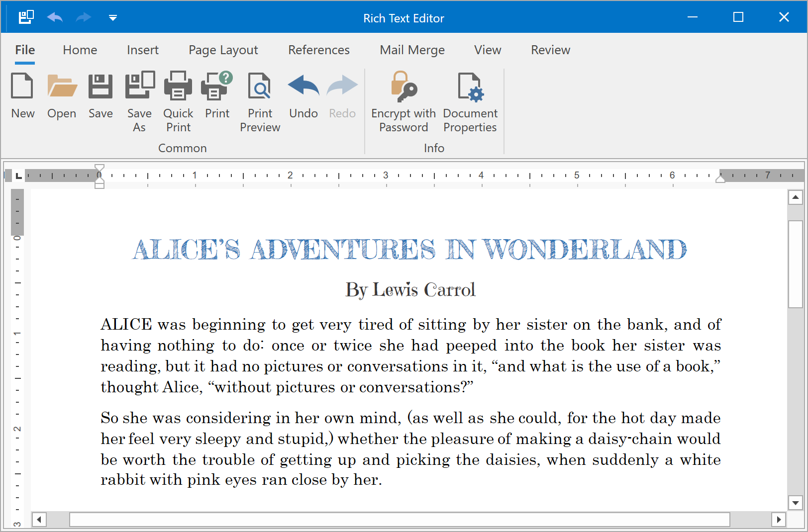The width and height of the screenshot is (808, 532).
Task: Go to the Mail Merge tab
Action: 412,50
